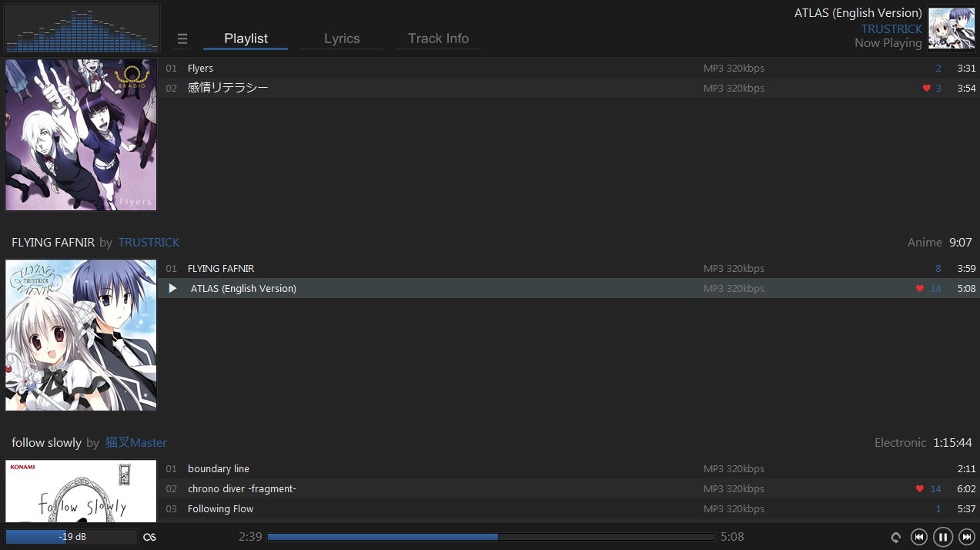Click the 猫叉Master artist link

click(x=136, y=442)
